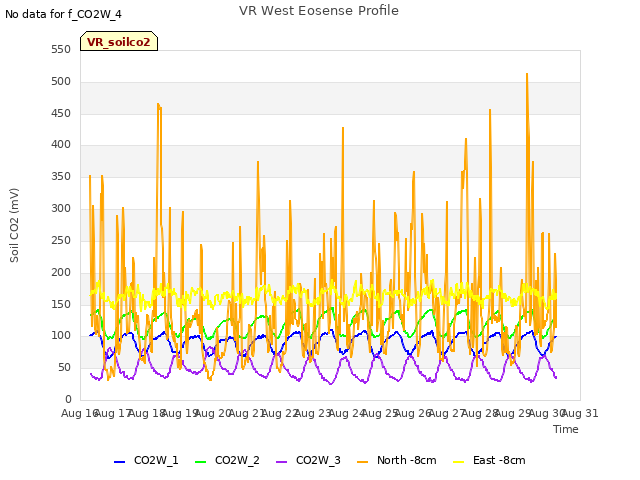Click the orange North -8cm legend swatch
The image size is (640, 480).
(362, 461)
